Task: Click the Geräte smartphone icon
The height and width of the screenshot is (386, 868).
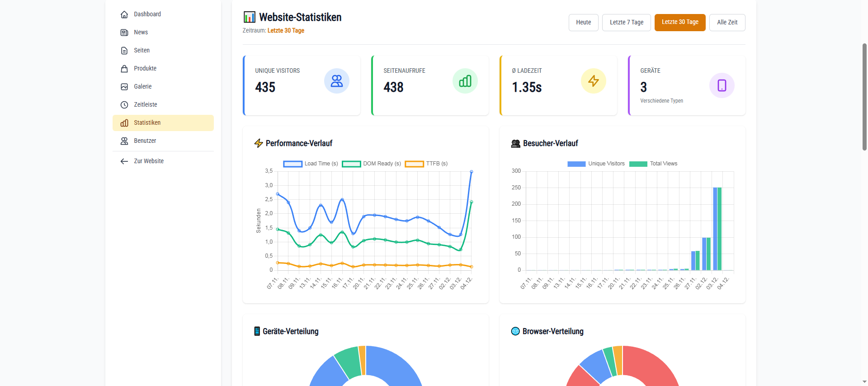Action: tap(722, 85)
